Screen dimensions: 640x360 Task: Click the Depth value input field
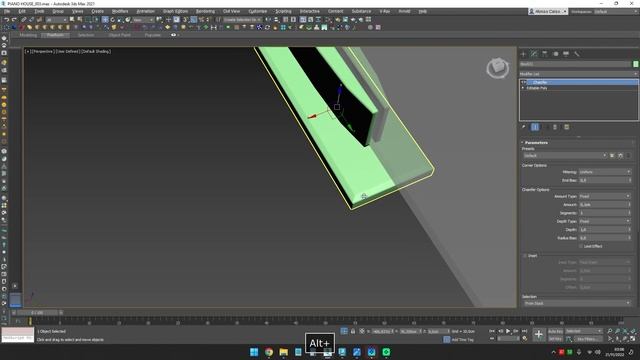[x=603, y=229]
